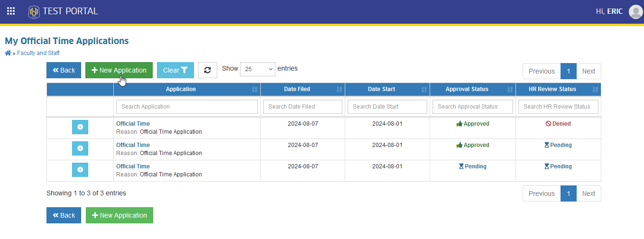The height and width of the screenshot is (239, 644).
Task: Go to the top Next page
Action: tap(589, 71)
